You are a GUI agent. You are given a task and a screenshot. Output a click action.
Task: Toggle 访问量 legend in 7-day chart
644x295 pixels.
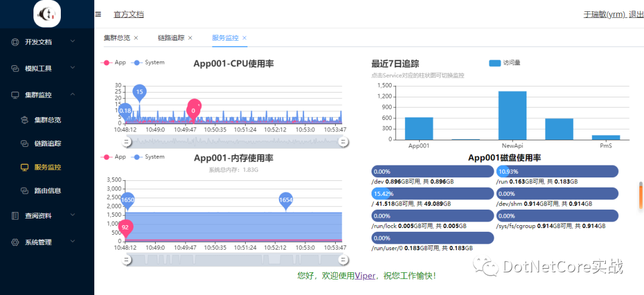click(505, 63)
